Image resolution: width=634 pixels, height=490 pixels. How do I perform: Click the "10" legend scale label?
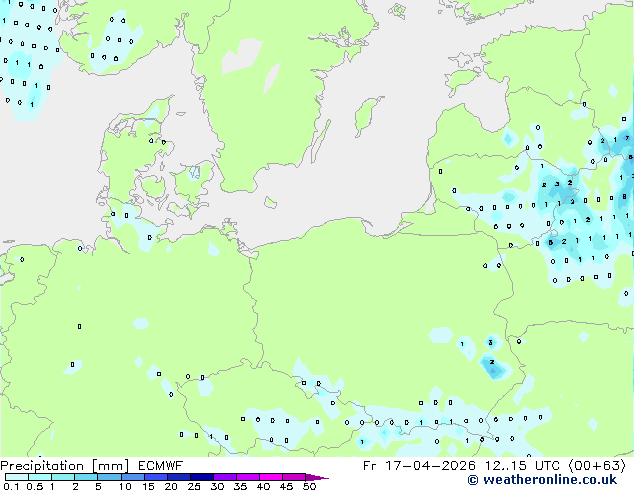coord(125,486)
